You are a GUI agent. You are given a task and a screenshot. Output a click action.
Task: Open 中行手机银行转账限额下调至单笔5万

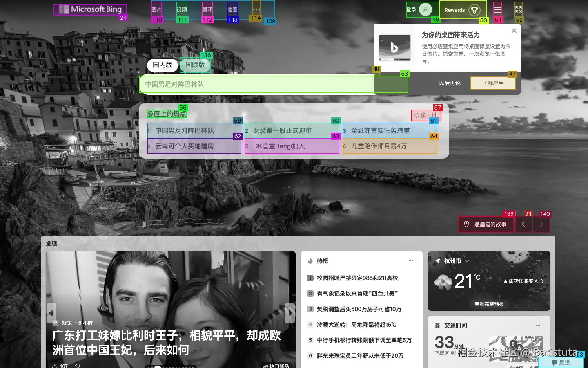(x=364, y=340)
